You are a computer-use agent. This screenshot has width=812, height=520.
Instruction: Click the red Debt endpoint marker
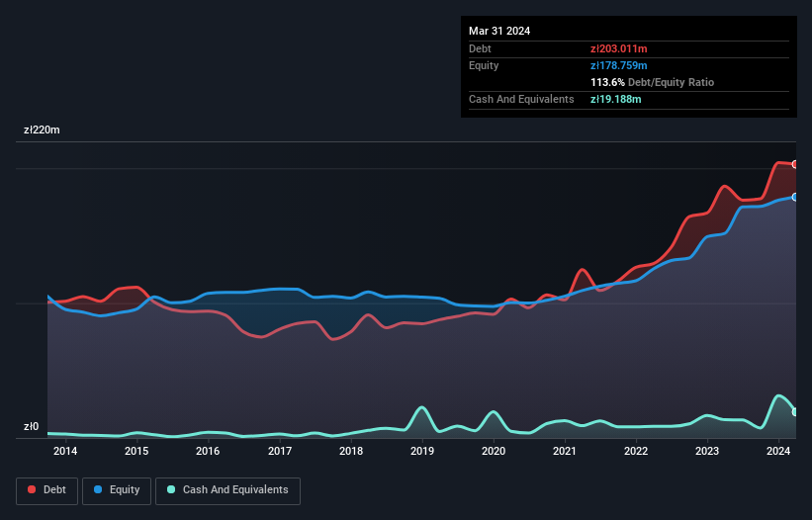click(795, 164)
